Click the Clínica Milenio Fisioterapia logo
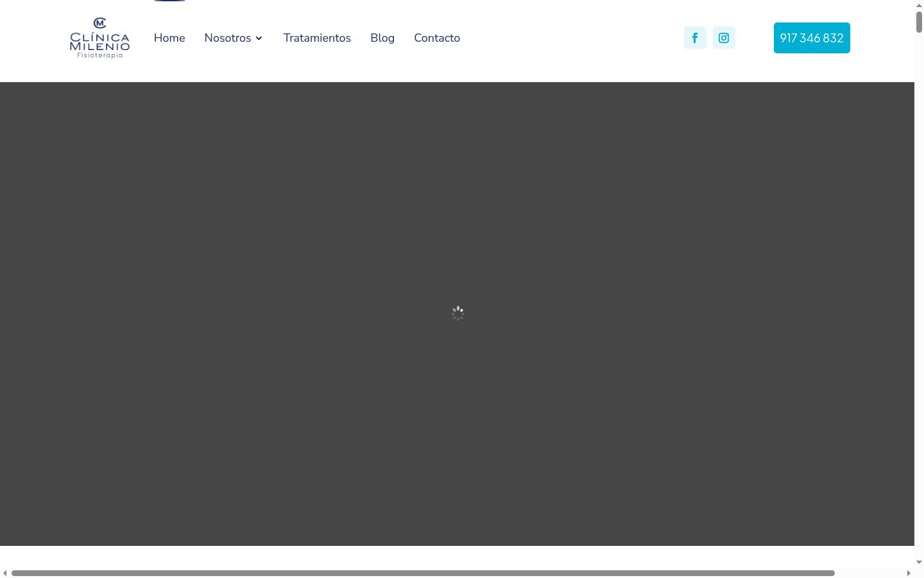924x578 pixels. 100,38
